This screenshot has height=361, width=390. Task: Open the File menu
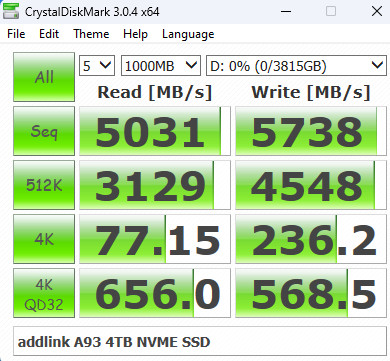pos(16,34)
